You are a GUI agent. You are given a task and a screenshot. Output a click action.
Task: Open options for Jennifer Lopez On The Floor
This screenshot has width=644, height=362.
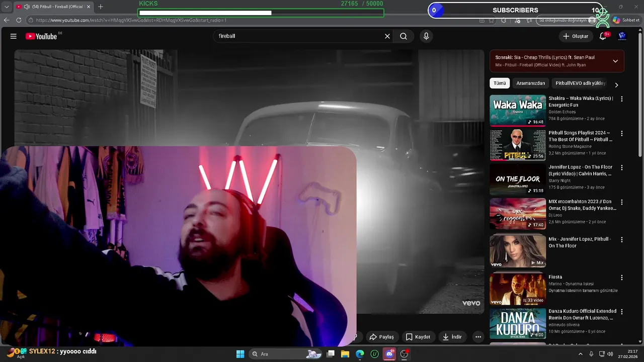click(622, 167)
